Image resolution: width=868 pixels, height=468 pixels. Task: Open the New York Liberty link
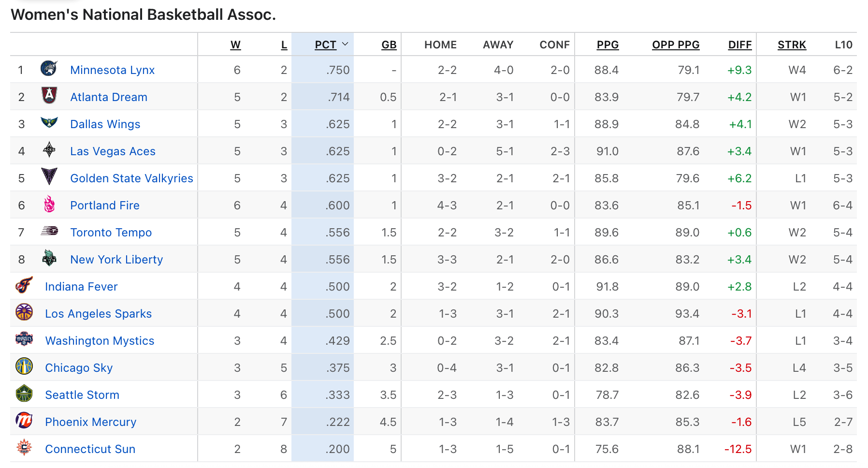click(116, 260)
